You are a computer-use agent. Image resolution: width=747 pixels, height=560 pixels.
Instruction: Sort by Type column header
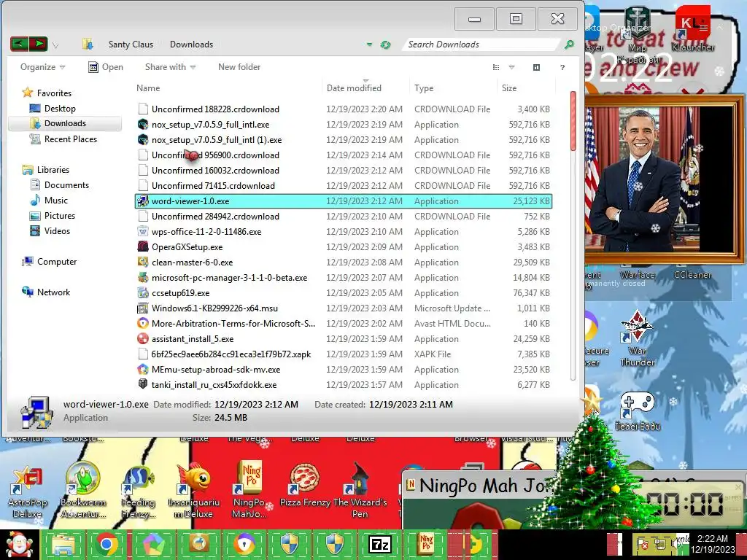[424, 88]
